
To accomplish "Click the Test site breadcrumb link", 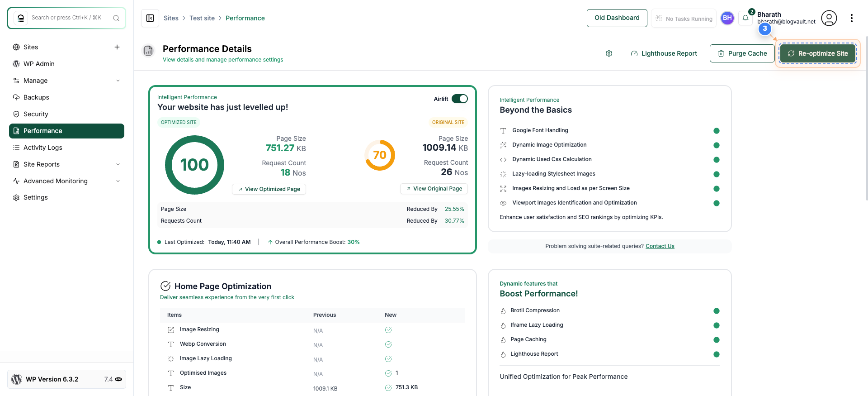I will [202, 18].
